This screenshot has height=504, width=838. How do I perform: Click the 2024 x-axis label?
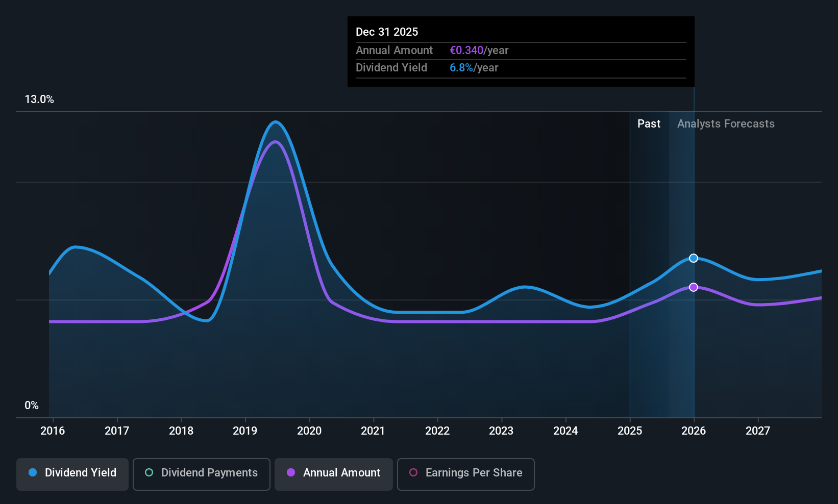[x=565, y=431]
